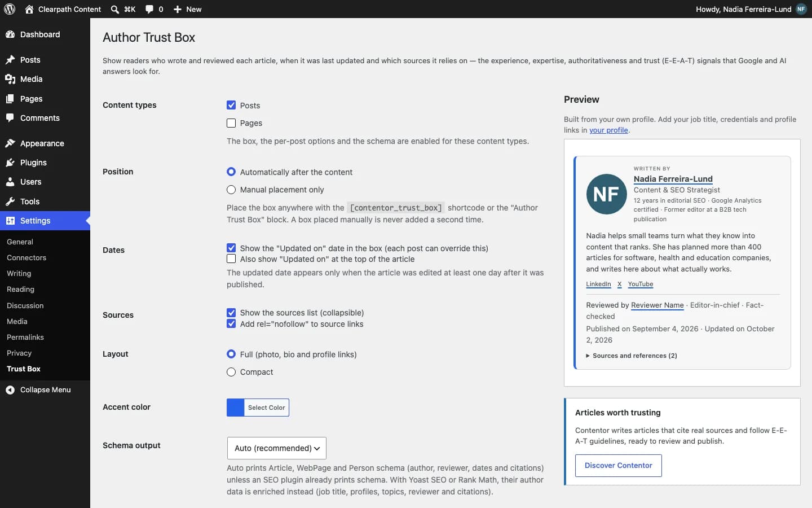Click the Discover Contentor button
The image size is (812, 508).
(x=618, y=466)
